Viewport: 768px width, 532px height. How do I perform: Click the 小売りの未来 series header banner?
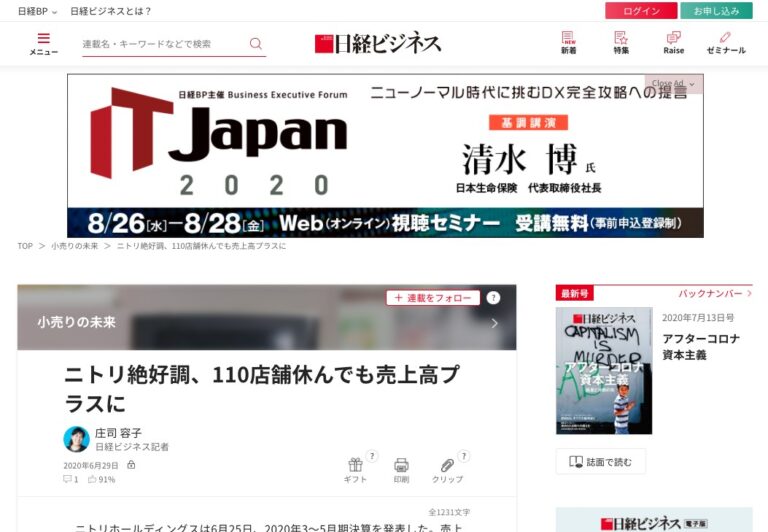pyautogui.click(x=266, y=317)
